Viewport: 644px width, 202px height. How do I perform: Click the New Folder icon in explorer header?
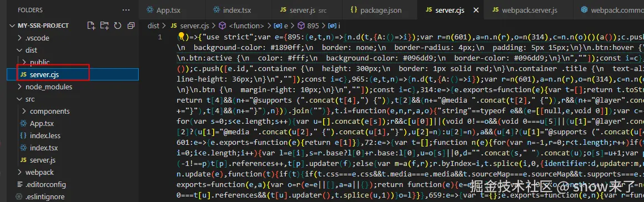(x=104, y=26)
